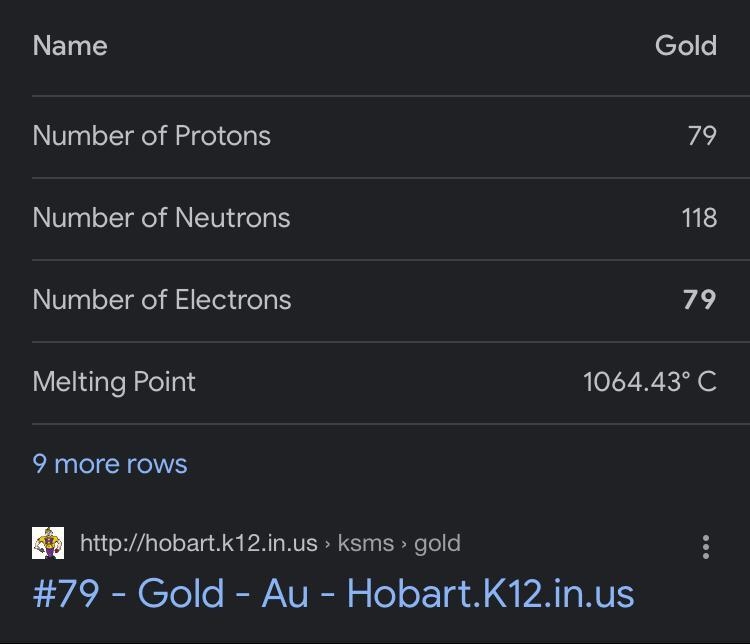Click the Hobart.K12.in.us text in title
The height and width of the screenshot is (644, 750).
coord(491,593)
